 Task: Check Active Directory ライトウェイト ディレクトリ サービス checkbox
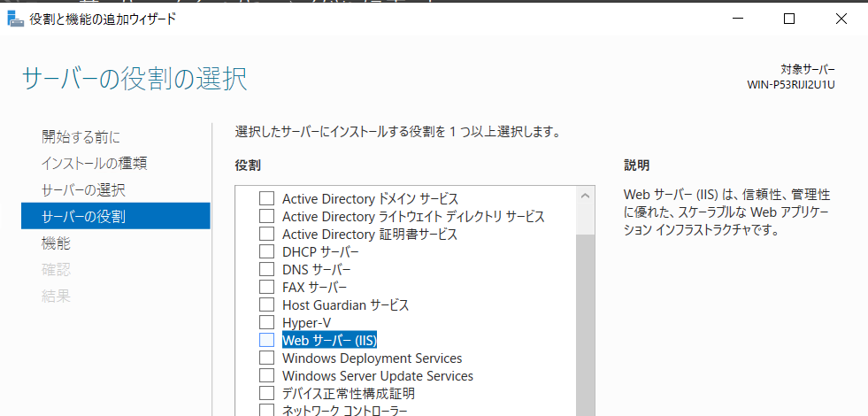[x=267, y=216]
